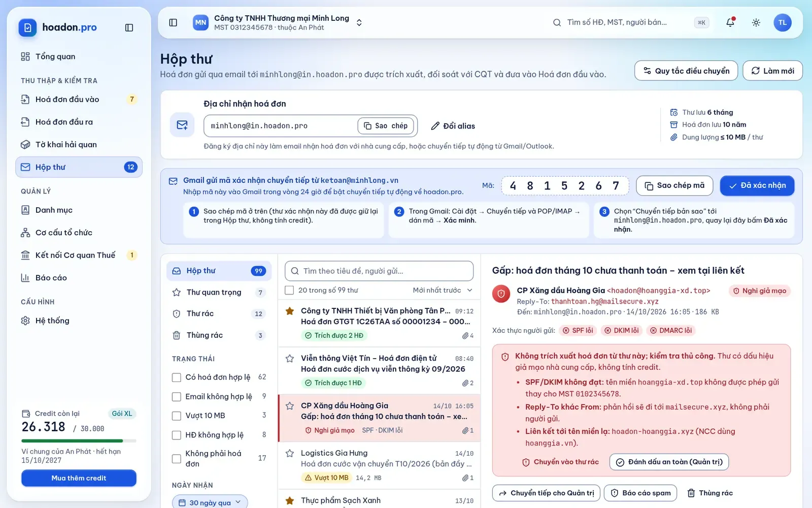Open the company switcher dropdown
This screenshot has width=812, height=508.
tap(359, 22)
